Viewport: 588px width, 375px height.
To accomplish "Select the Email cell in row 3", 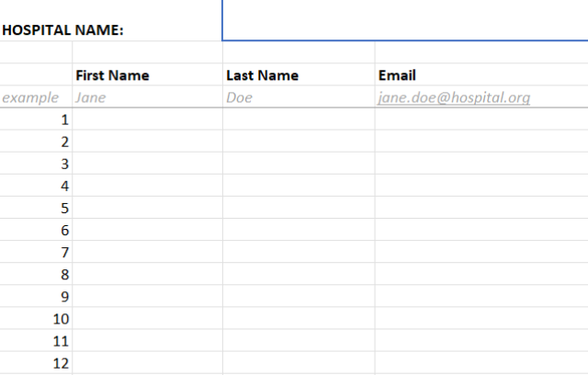I will pyautogui.click(x=481, y=164).
